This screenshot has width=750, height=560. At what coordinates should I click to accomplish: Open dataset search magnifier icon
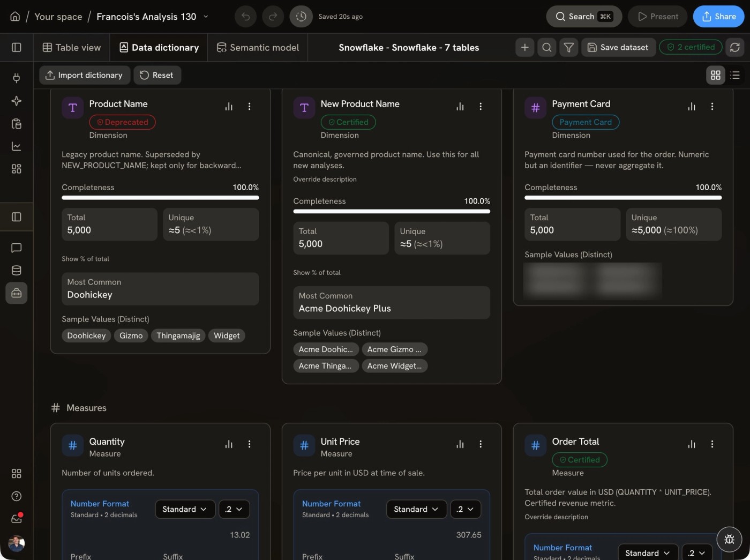coord(547,48)
